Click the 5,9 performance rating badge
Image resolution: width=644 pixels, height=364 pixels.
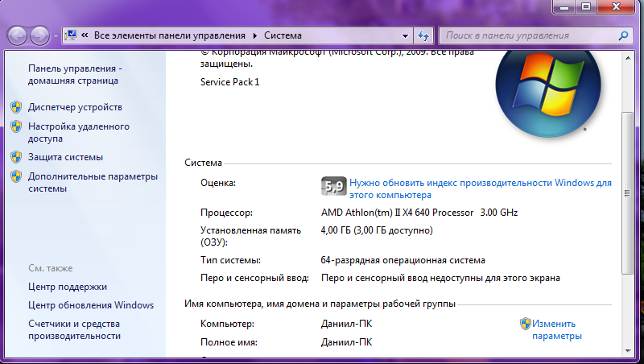tap(333, 187)
